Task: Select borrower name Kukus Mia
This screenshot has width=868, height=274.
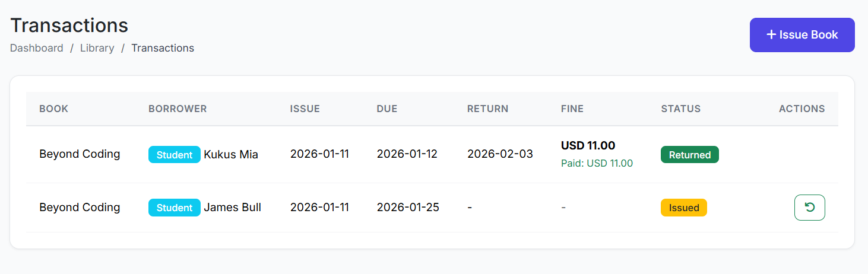Action: coord(231,155)
